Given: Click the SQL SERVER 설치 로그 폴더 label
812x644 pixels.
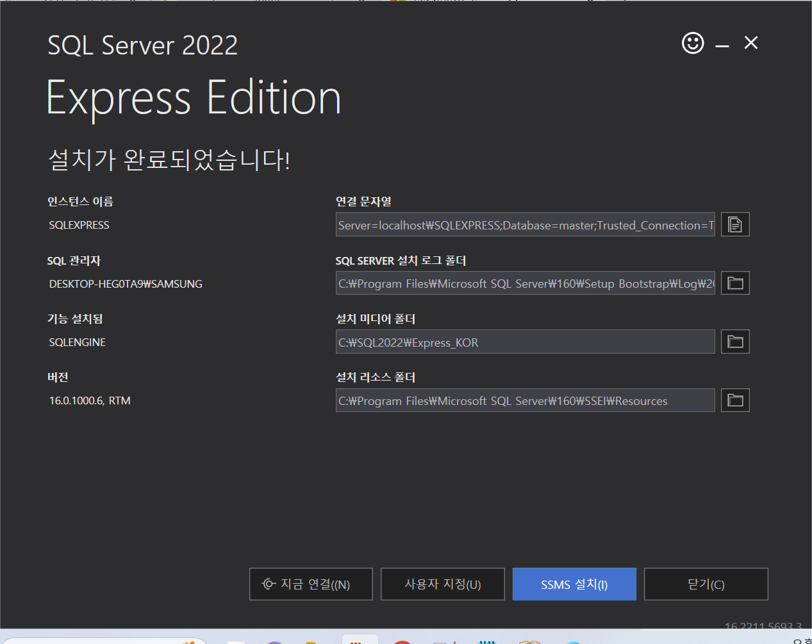Looking at the screenshot, I should (x=401, y=261).
